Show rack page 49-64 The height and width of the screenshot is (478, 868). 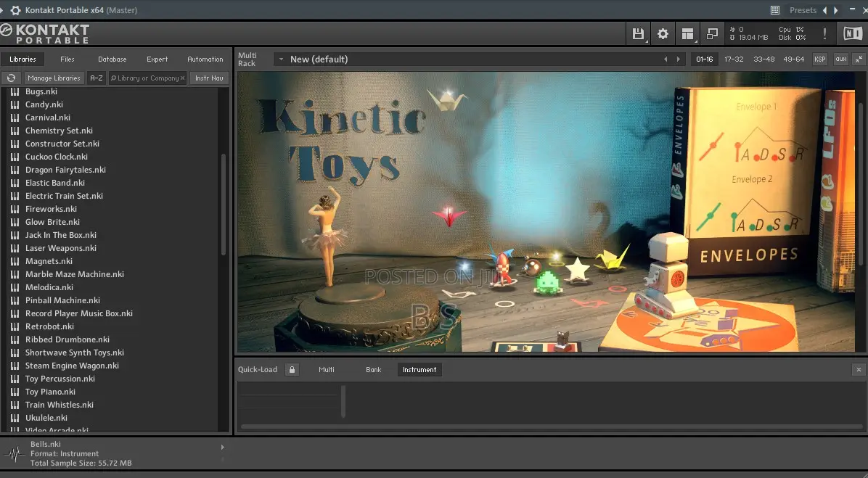click(793, 59)
